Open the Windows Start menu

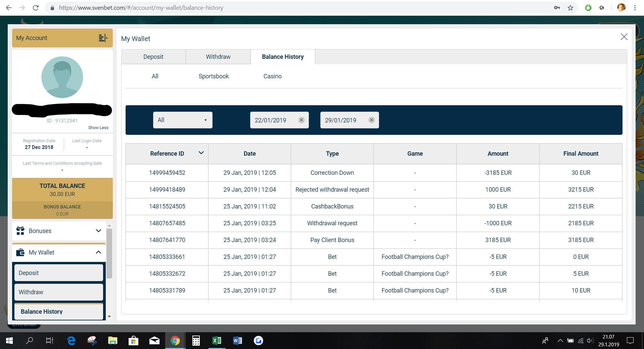point(9,341)
